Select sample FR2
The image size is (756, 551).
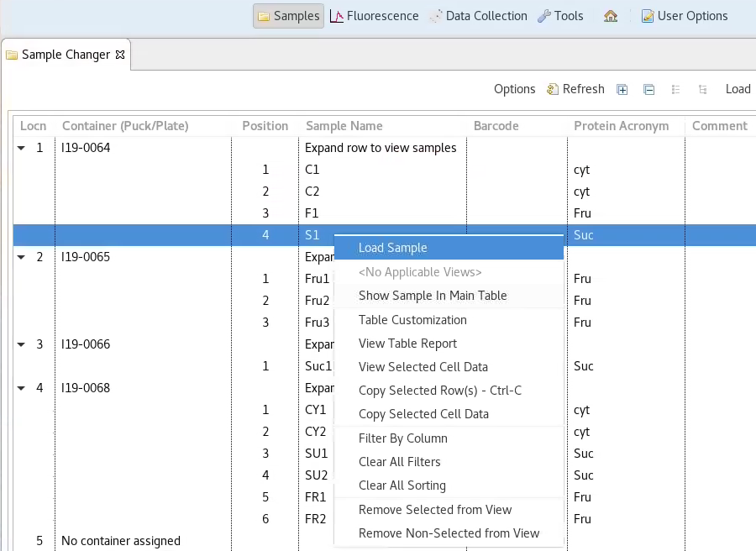pyautogui.click(x=315, y=519)
